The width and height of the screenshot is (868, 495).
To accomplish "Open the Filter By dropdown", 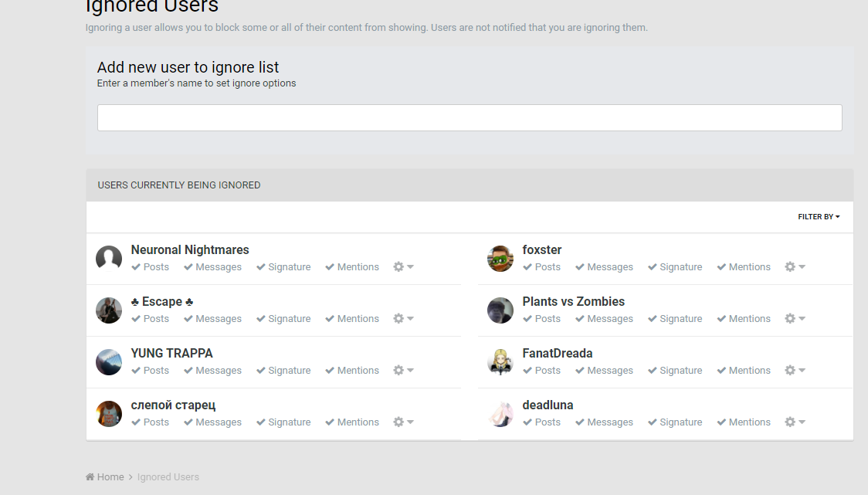I will tap(819, 217).
